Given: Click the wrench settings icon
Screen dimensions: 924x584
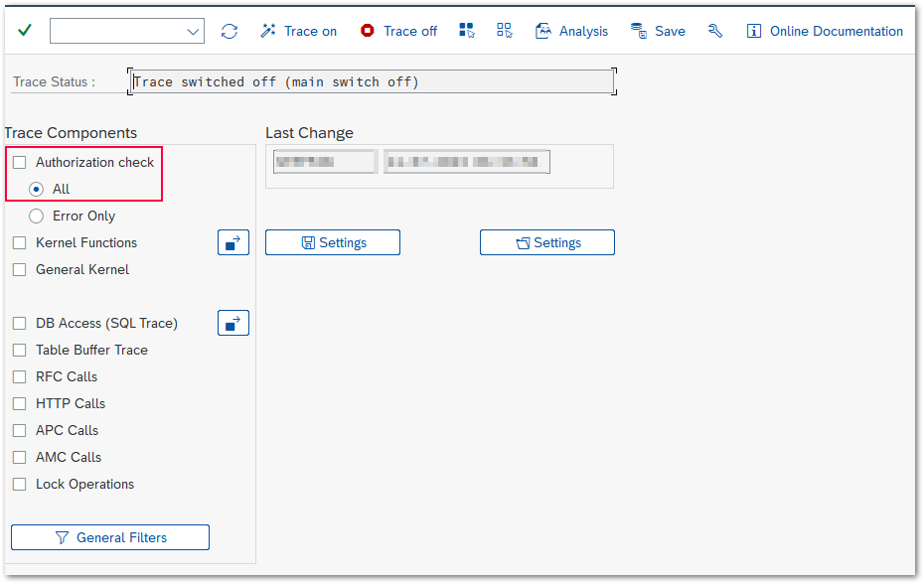Looking at the screenshot, I should coord(715,31).
